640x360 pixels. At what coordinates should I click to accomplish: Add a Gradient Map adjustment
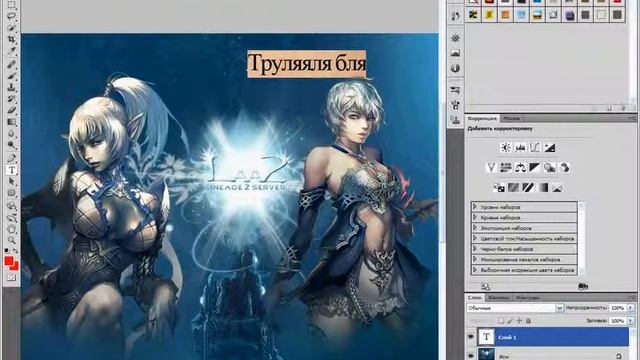pyautogui.click(x=543, y=188)
